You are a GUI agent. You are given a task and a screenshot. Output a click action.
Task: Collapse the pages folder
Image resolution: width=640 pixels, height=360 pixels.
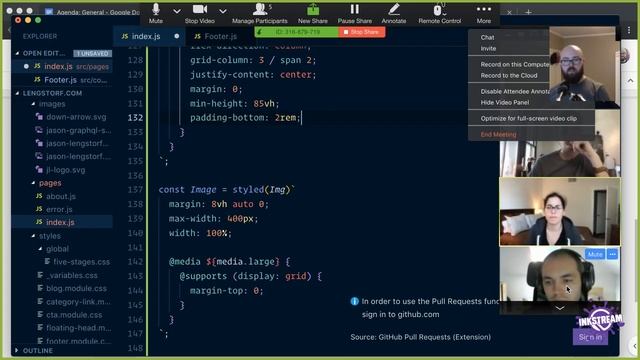33,183
